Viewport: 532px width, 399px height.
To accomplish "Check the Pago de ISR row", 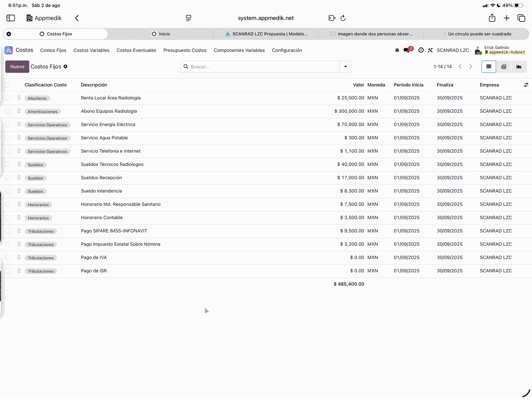I will [8, 271].
